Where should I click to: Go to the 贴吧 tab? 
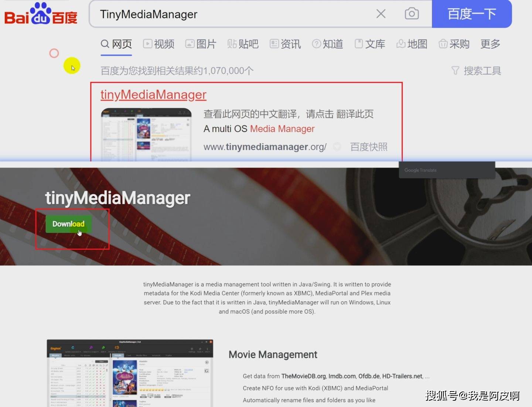click(243, 44)
